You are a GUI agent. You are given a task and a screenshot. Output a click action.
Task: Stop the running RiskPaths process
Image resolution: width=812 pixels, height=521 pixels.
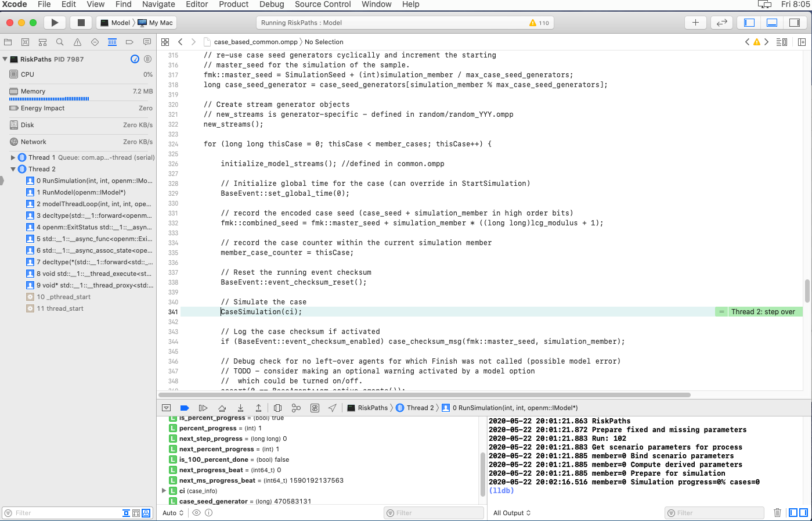click(81, 23)
